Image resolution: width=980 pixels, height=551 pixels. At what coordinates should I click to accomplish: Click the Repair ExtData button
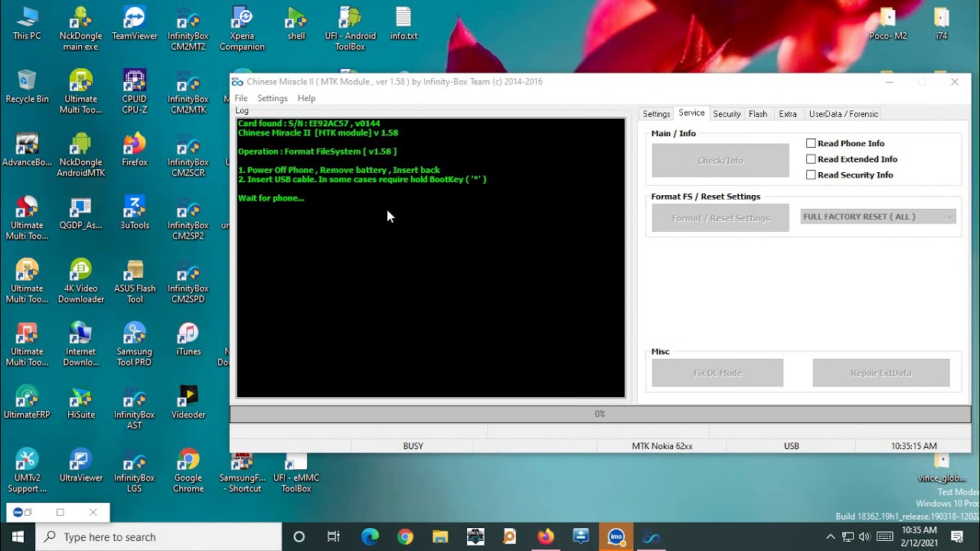click(881, 373)
